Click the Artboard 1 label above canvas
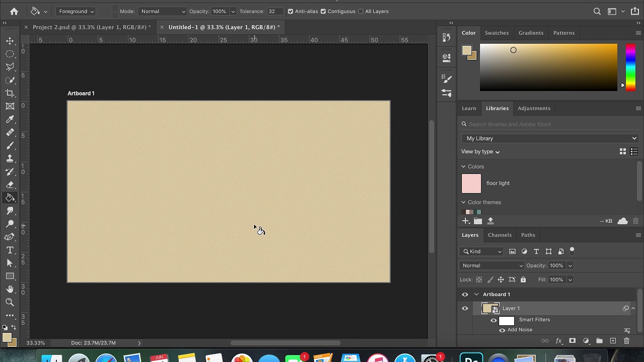The width and height of the screenshot is (644, 362). [x=81, y=94]
